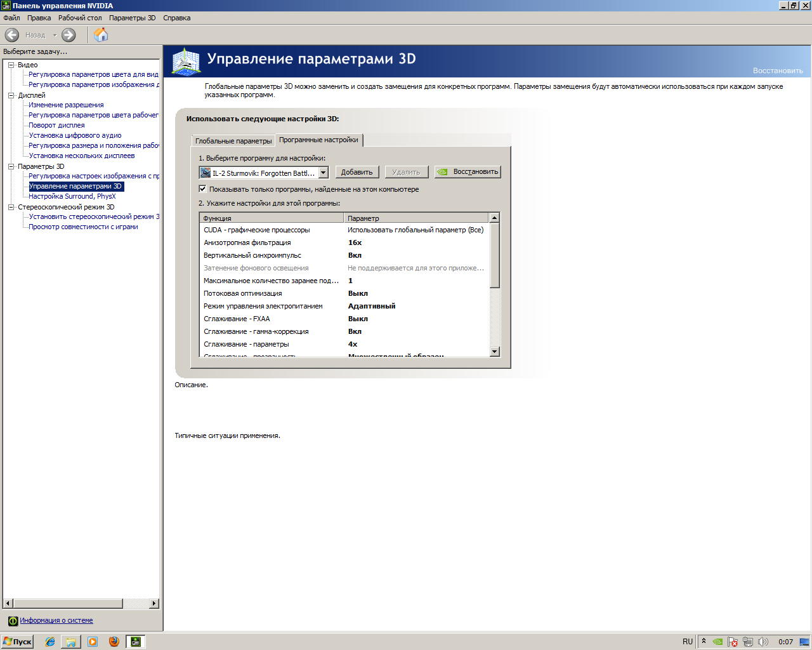Open Action Center flag tray icon
812x650 pixels.
(733, 642)
